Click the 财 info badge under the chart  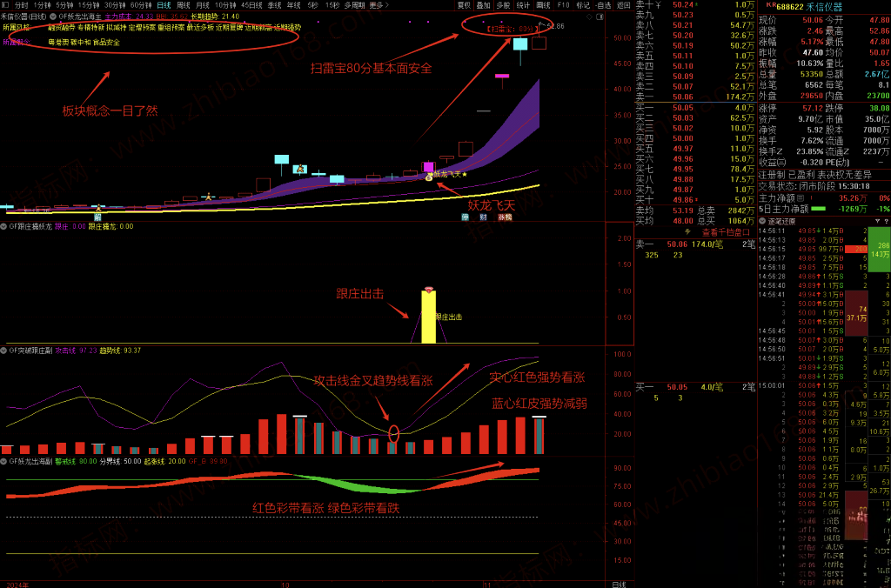point(484,217)
